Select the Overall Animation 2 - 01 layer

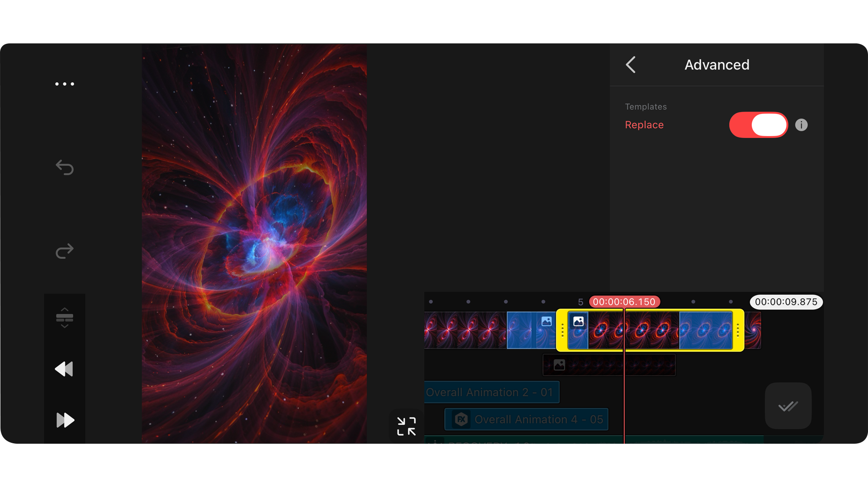point(492,392)
